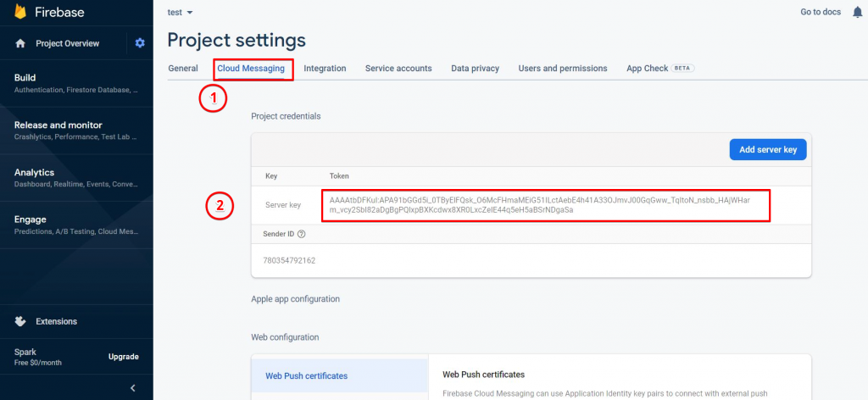Click the Key column header
Screen dimensions: 868x400
coord(271,176)
